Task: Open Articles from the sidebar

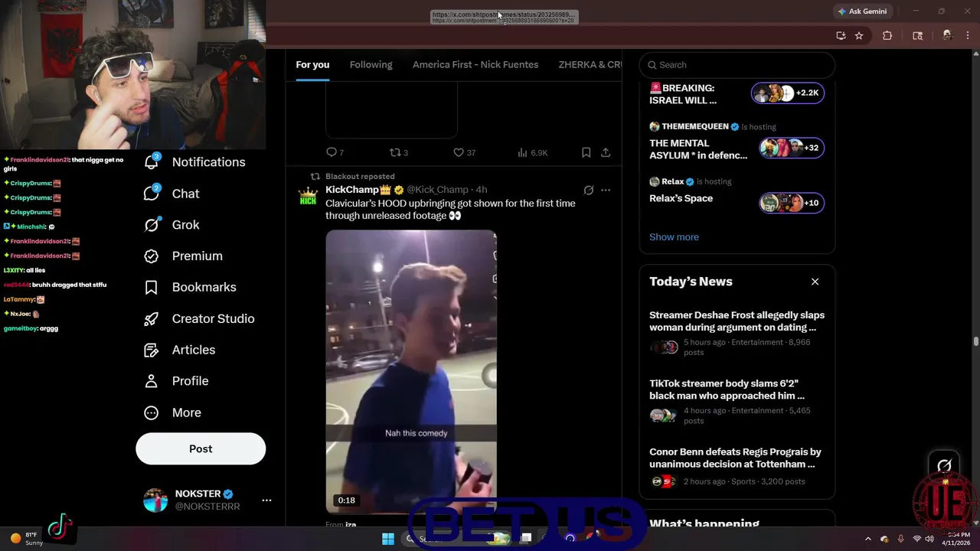Action: tap(179, 350)
